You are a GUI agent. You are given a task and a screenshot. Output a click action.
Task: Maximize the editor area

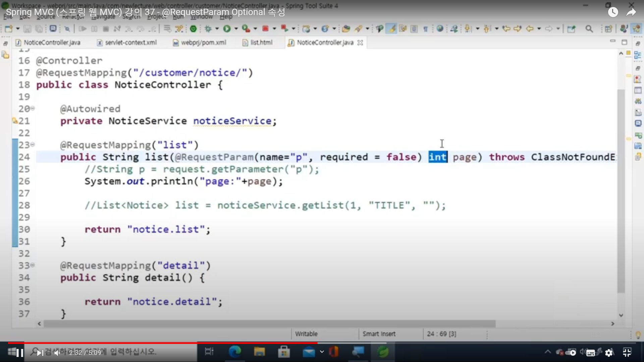click(x=624, y=42)
